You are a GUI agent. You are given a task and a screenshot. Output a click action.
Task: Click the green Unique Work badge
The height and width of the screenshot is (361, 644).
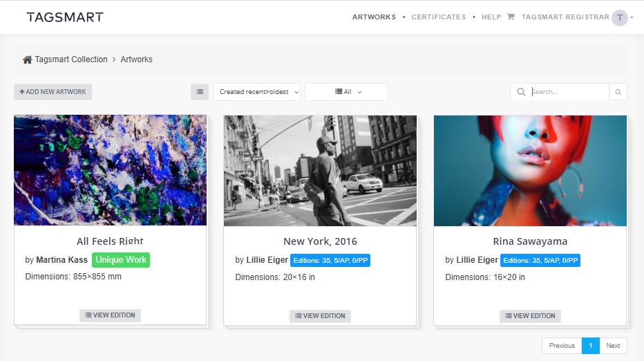[121, 260]
